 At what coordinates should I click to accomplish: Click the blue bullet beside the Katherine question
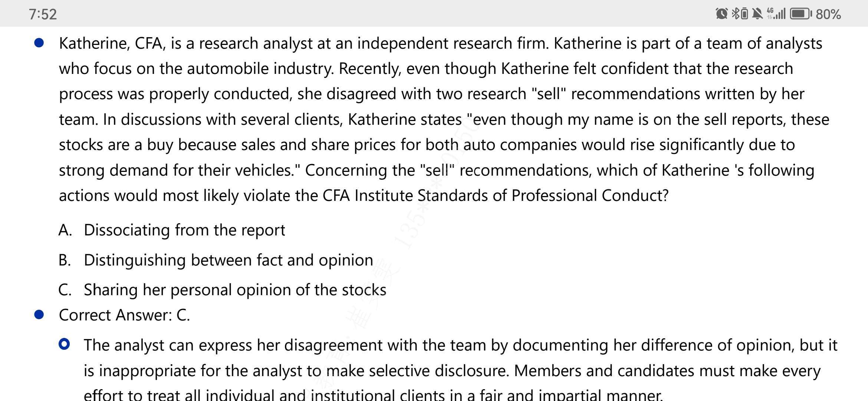pyautogui.click(x=39, y=43)
